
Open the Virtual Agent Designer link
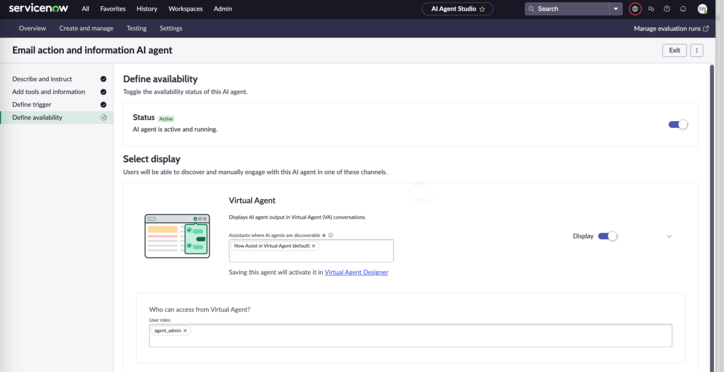[356, 272]
